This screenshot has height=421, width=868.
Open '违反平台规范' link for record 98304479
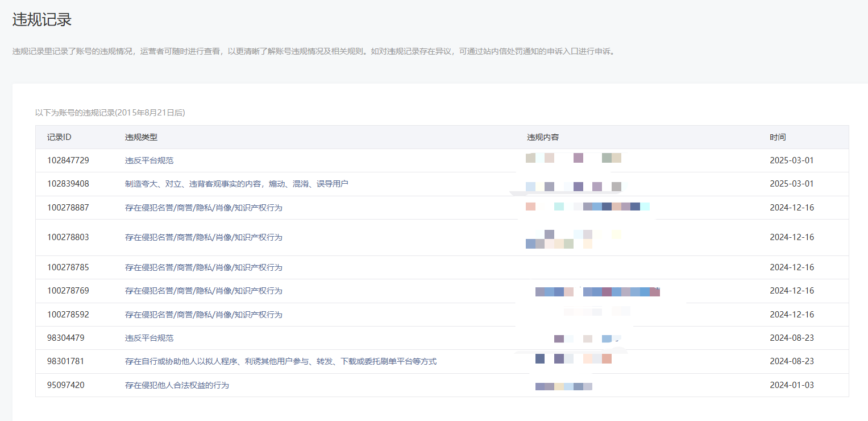tap(149, 338)
